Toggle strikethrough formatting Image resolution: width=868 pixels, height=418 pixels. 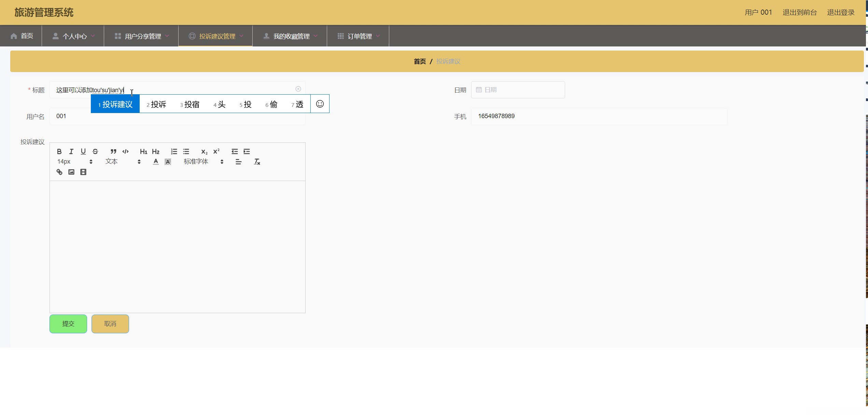pyautogui.click(x=95, y=152)
